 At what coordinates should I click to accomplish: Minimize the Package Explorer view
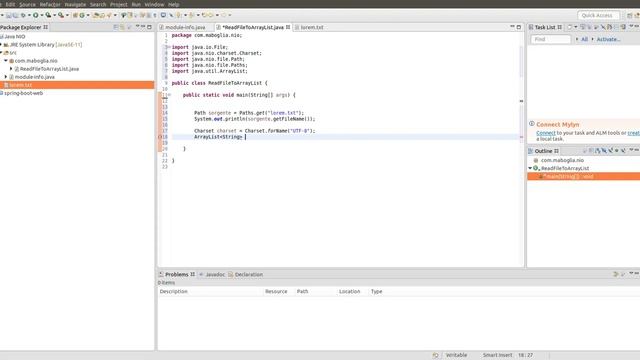(x=143, y=27)
